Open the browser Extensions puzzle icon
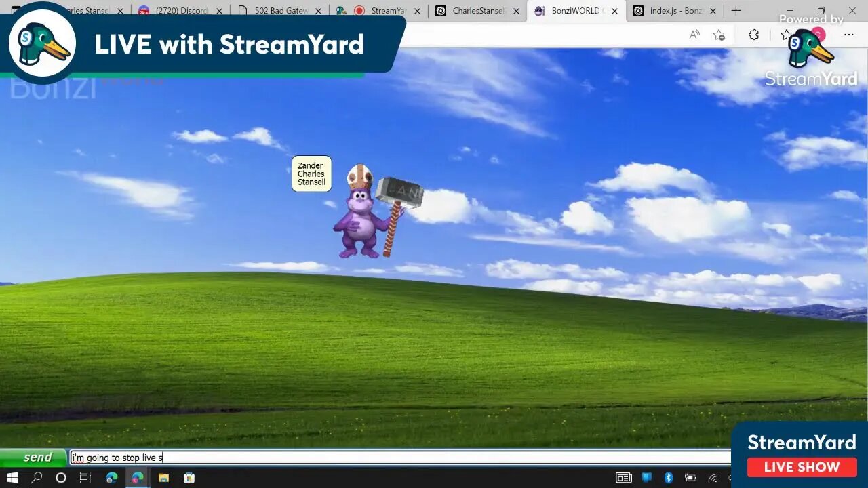Image resolution: width=868 pixels, height=488 pixels. click(x=753, y=35)
